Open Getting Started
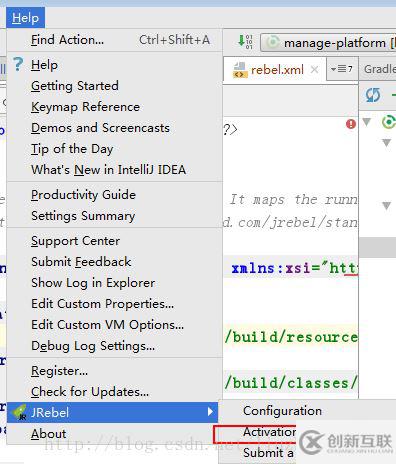Image resolution: width=396 pixels, height=464 pixels. pyautogui.click(x=114, y=86)
